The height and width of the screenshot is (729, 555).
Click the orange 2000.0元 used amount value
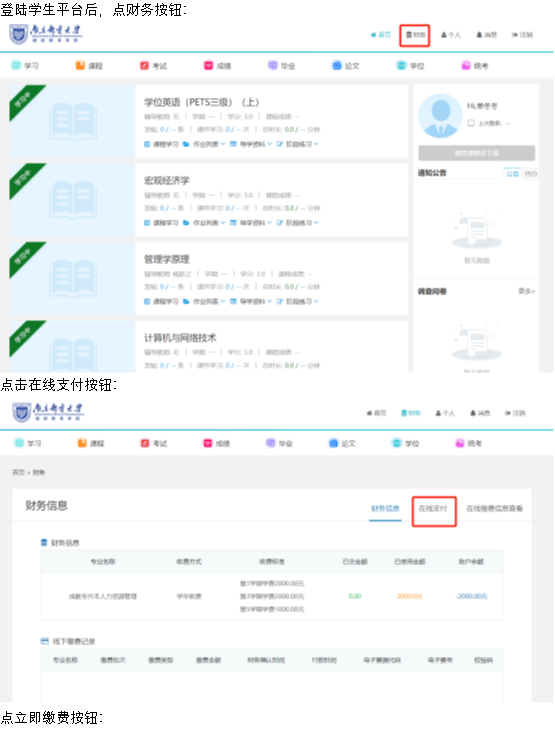point(410,596)
